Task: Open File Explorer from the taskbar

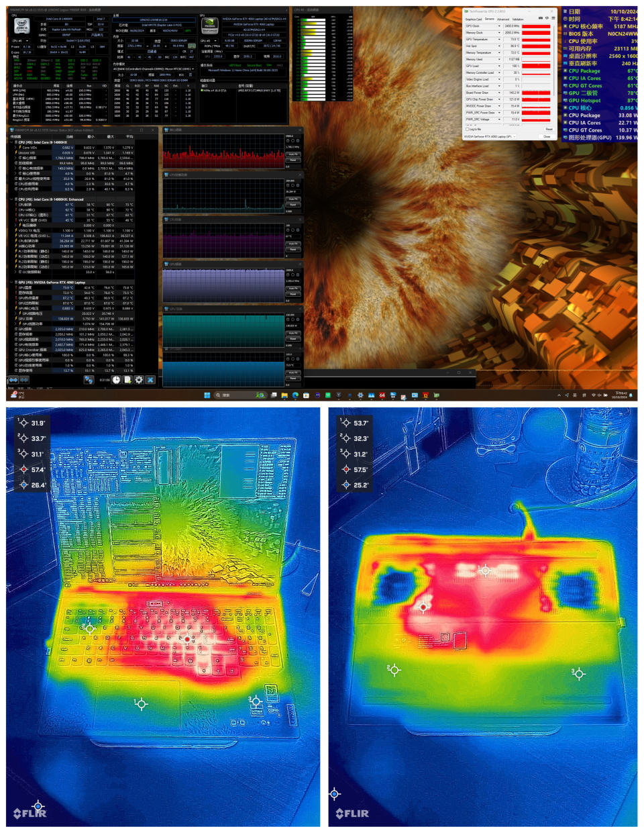Action: pos(284,395)
